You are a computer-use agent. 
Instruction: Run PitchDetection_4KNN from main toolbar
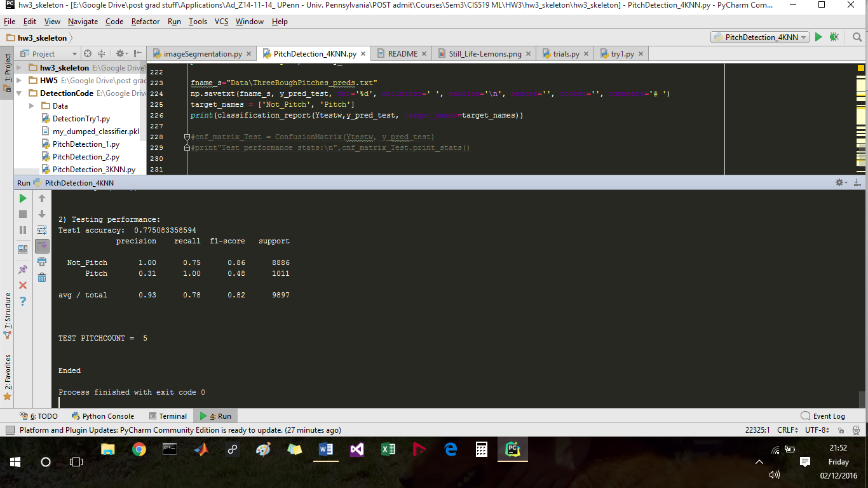click(x=818, y=37)
